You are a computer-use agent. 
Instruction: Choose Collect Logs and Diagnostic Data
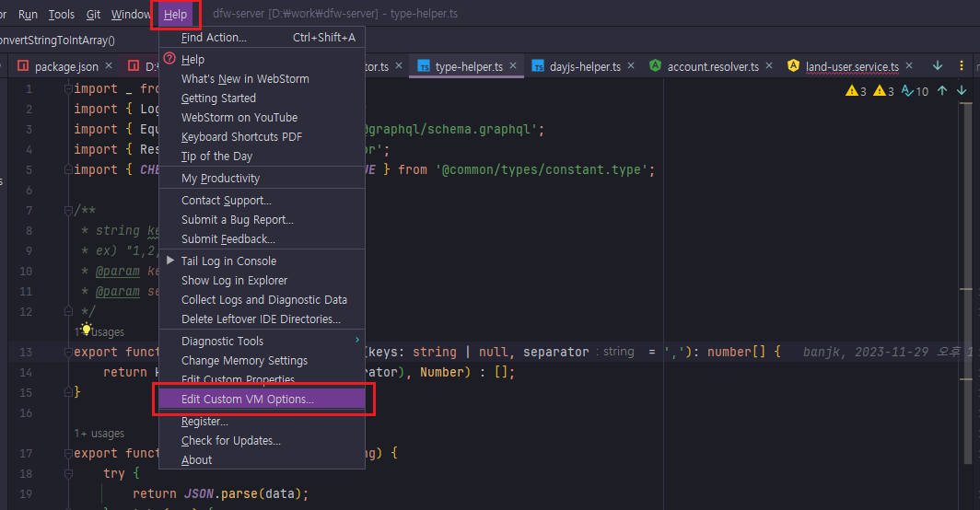(262, 300)
